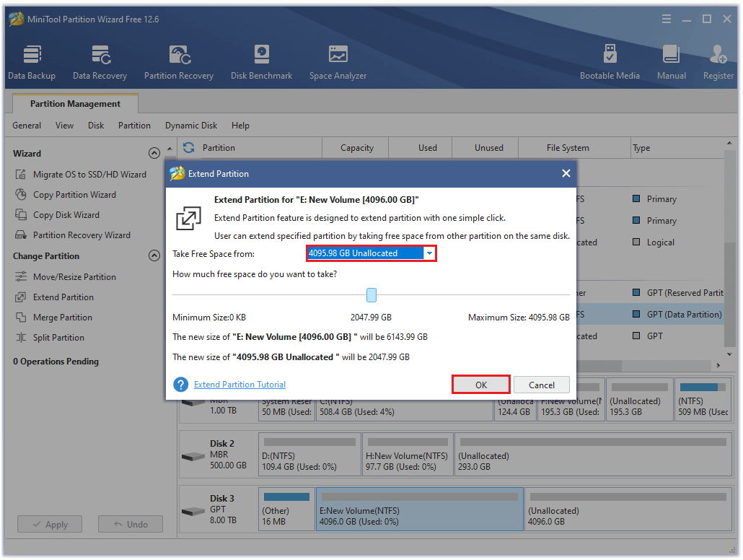This screenshot has height=560, width=743.
Task: Click the free space slider handle
Action: (371, 295)
